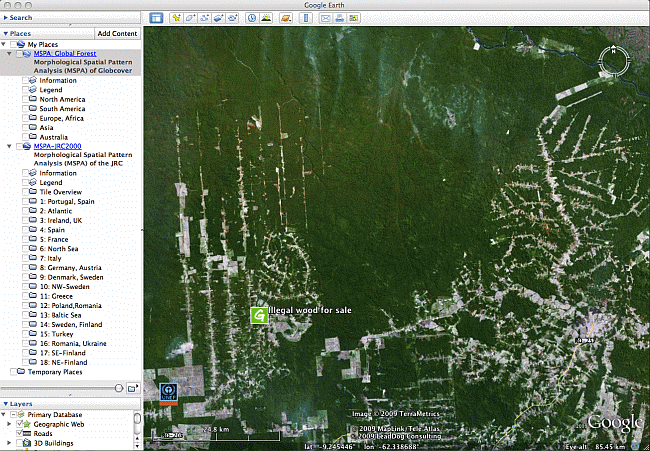650x451 pixels.
Task: Click the Search panel header label
Action: [x=21, y=18]
